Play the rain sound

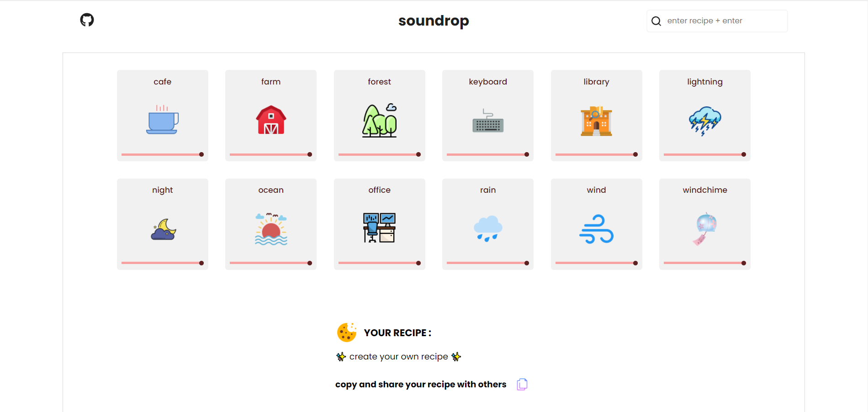[487, 228]
